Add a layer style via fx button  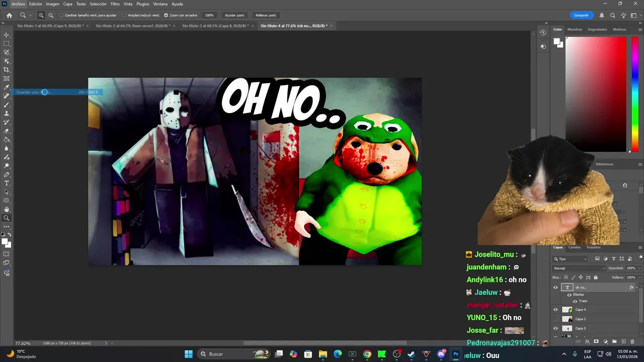click(587, 341)
